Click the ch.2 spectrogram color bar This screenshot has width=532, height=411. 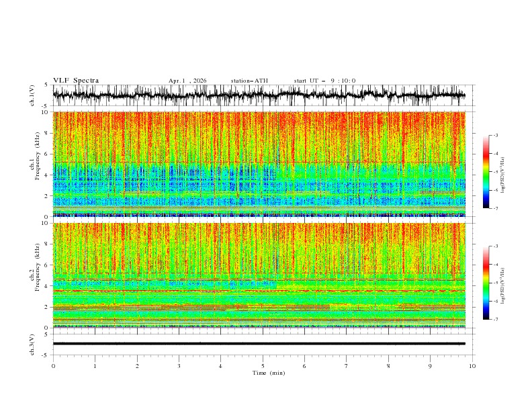(486, 283)
